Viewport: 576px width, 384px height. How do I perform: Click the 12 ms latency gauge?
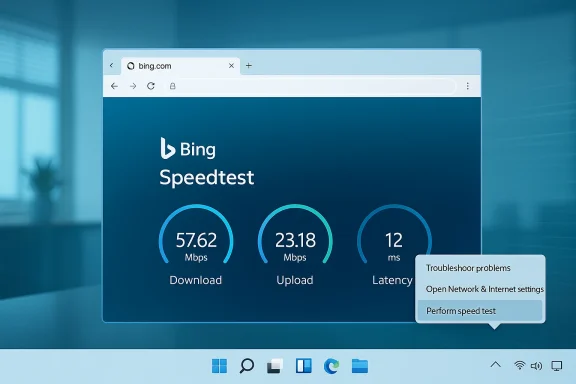(x=394, y=235)
